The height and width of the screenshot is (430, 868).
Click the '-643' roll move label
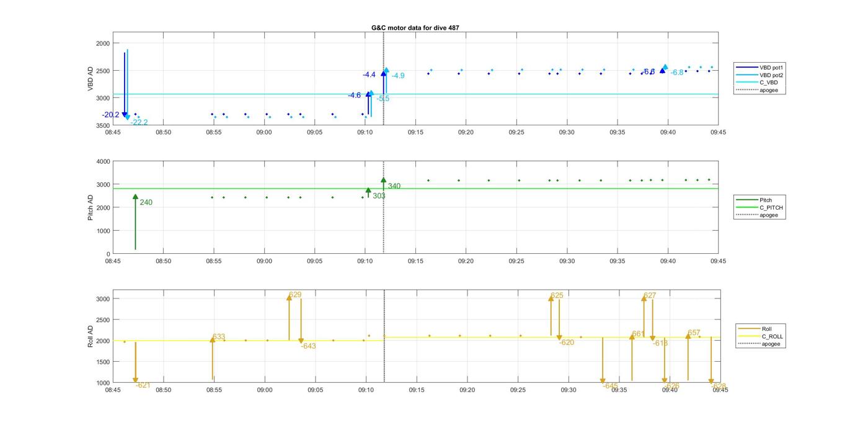coord(308,346)
